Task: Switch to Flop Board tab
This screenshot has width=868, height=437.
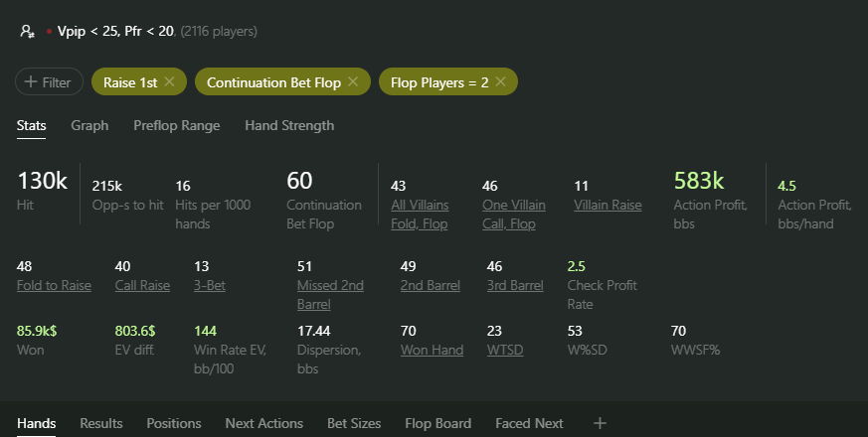Action: click(437, 423)
